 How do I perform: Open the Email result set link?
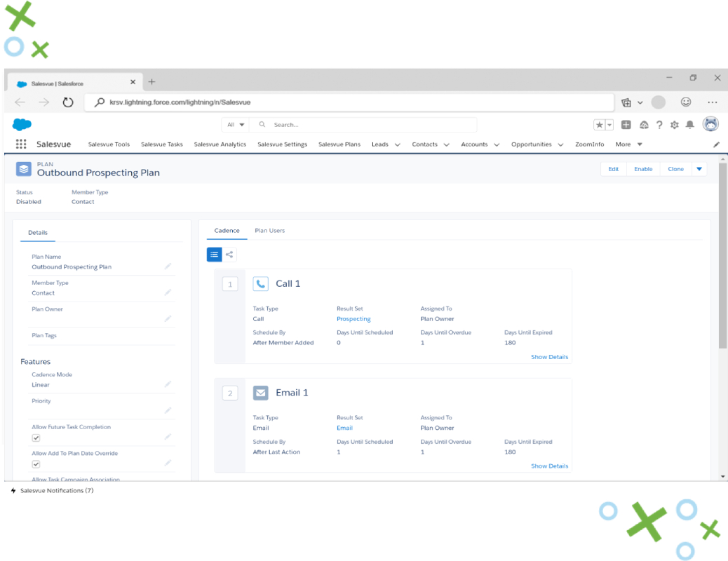344,428
